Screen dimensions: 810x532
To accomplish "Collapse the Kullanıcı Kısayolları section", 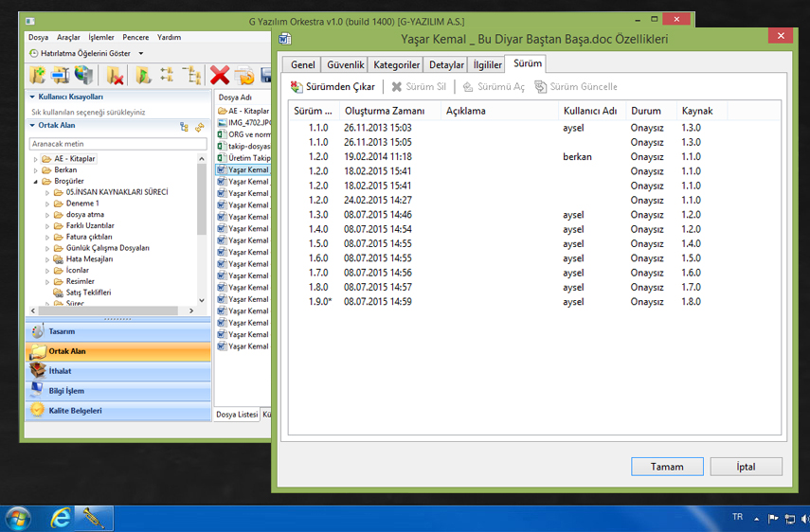I will click(x=33, y=97).
